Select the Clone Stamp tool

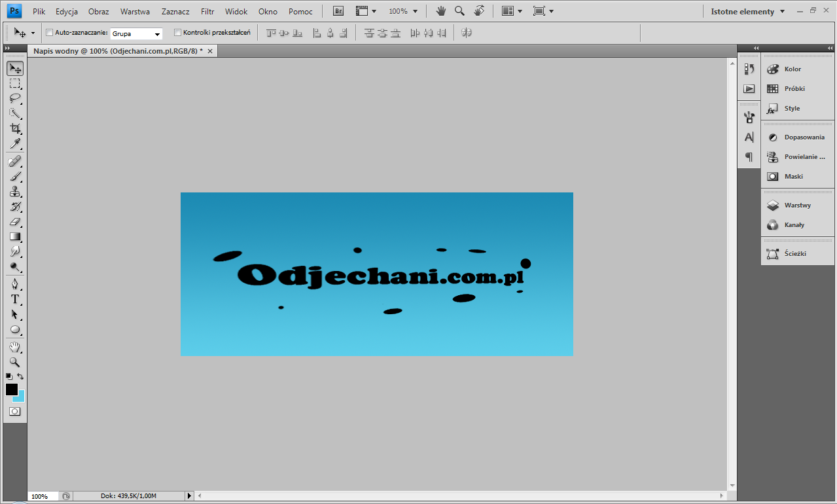[x=14, y=192]
